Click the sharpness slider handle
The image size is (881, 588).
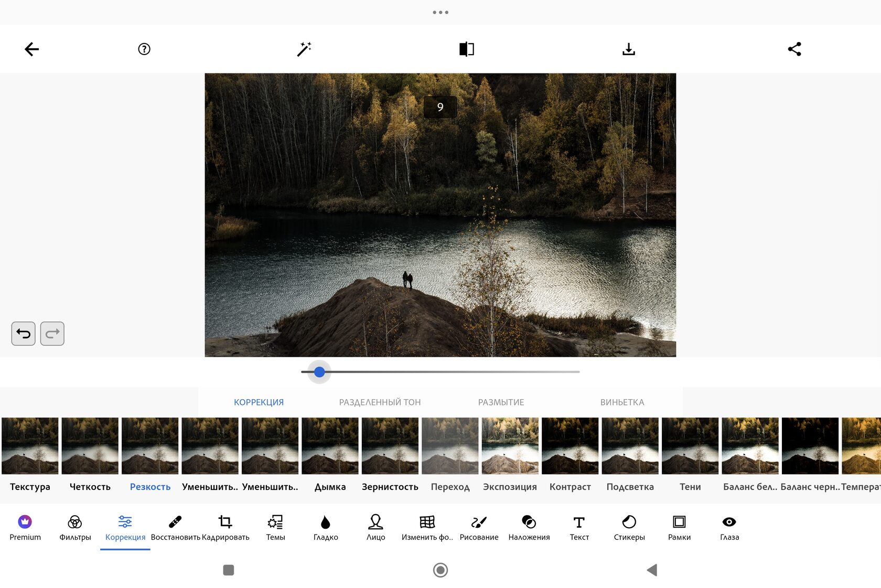pos(319,372)
